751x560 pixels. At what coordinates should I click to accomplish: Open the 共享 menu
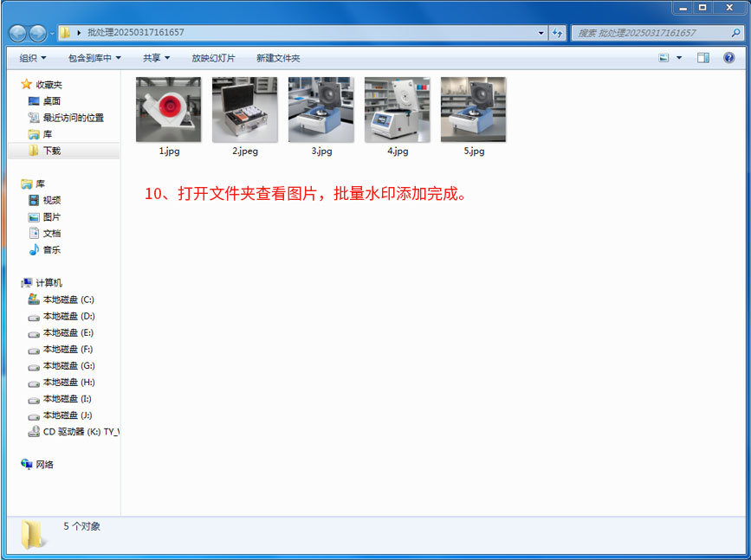click(x=156, y=58)
